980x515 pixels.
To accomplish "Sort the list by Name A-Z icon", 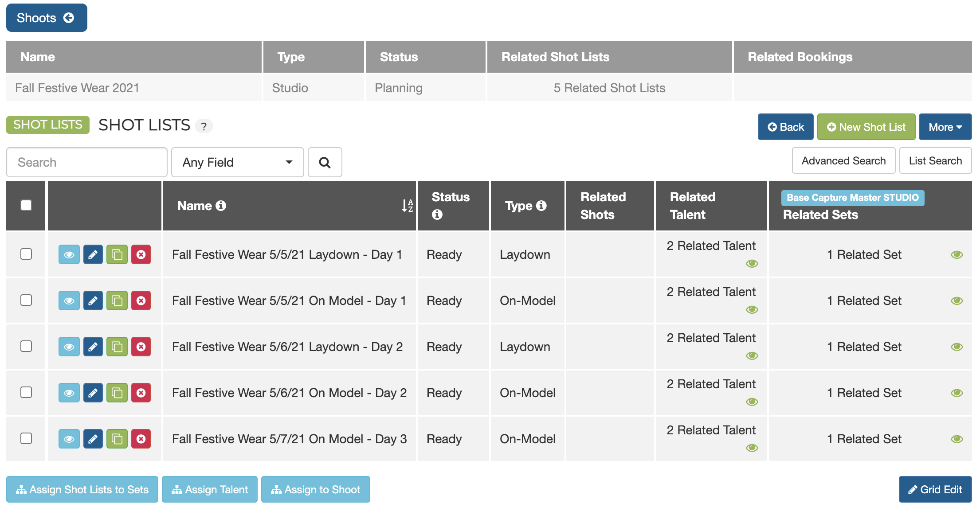I will click(407, 206).
